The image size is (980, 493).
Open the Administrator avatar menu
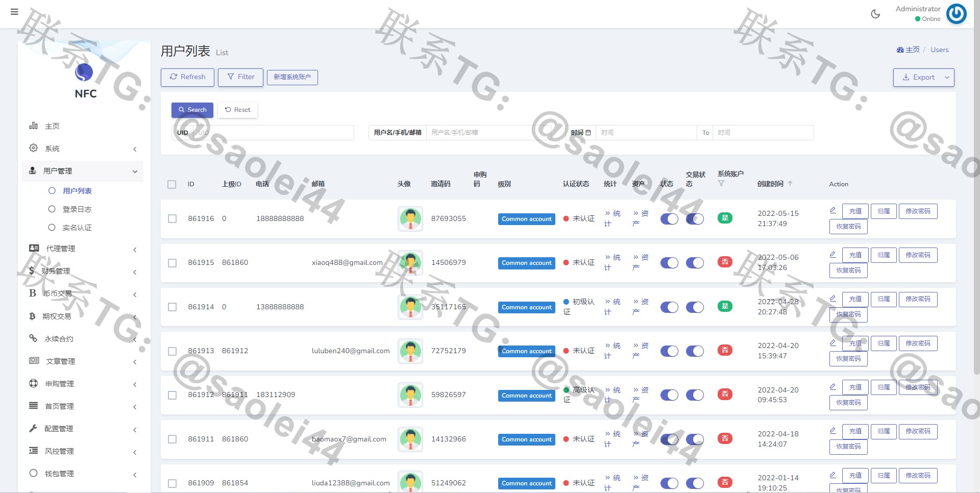tap(956, 14)
